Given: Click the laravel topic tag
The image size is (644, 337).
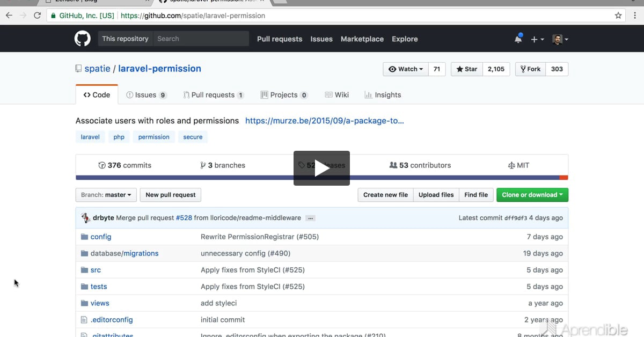Looking at the screenshot, I should (90, 137).
